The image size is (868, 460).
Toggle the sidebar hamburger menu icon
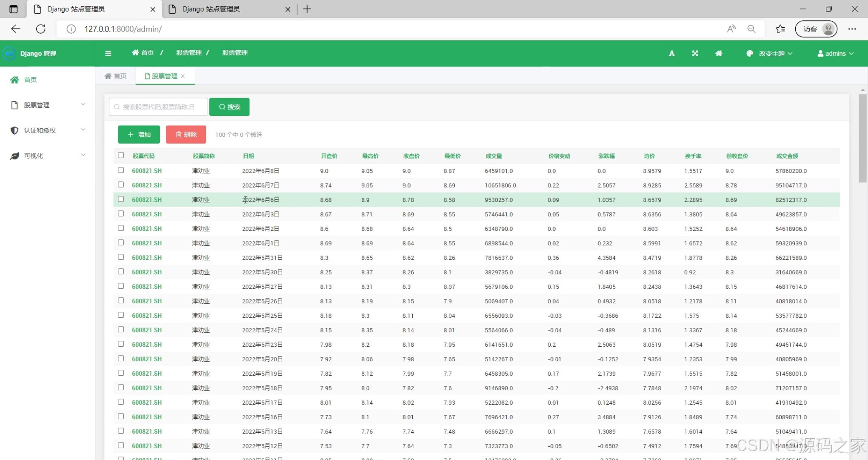pos(108,53)
